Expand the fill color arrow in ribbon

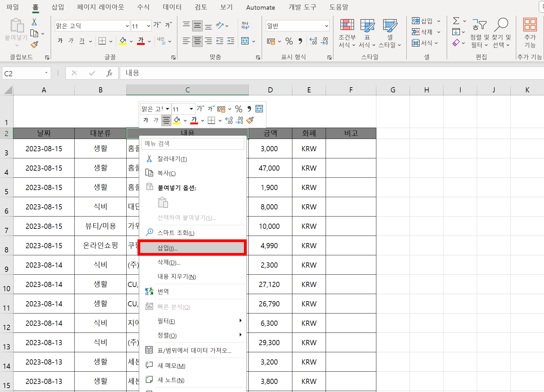[131, 41]
